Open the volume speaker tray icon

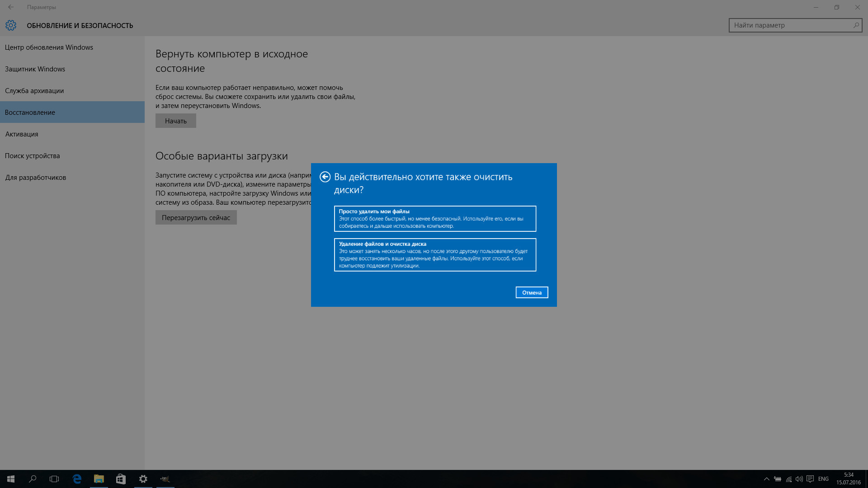[799, 479]
